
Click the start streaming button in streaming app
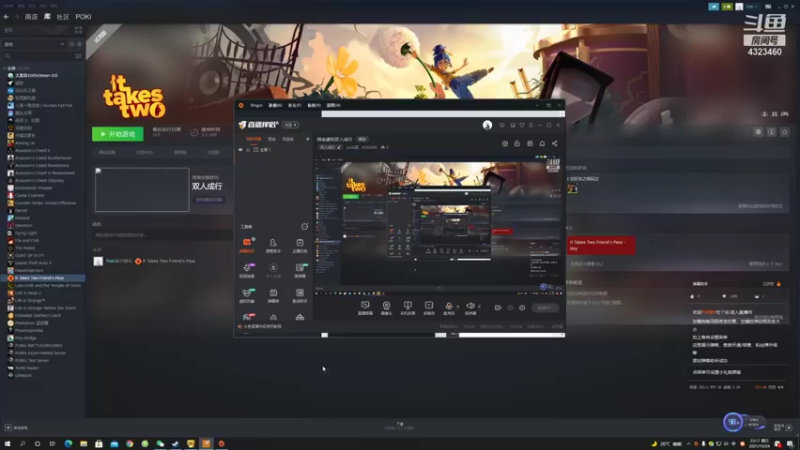(544, 308)
